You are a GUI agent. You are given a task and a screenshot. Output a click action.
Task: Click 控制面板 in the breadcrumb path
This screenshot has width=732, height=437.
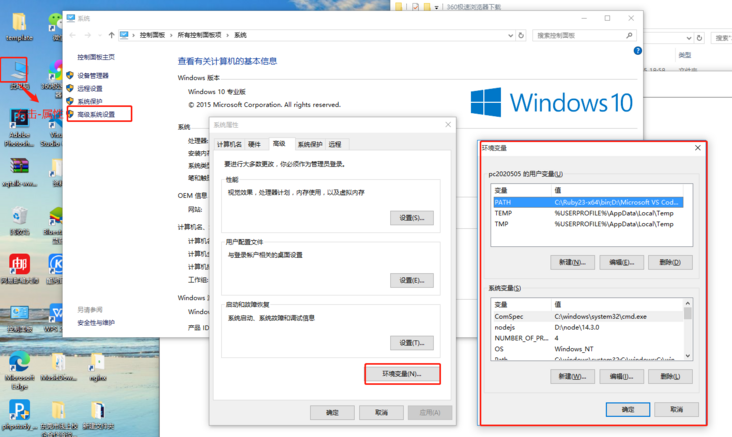(152, 35)
